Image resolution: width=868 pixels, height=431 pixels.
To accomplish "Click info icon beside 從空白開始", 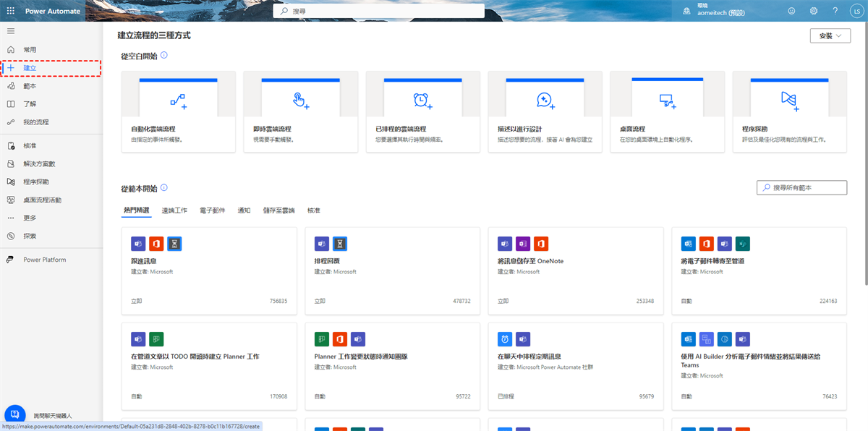I will tap(164, 55).
